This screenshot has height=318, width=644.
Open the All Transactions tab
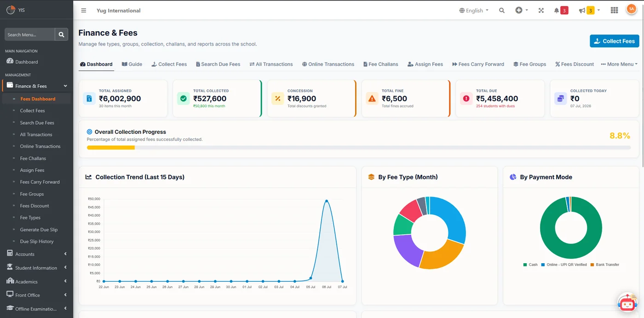[271, 64]
